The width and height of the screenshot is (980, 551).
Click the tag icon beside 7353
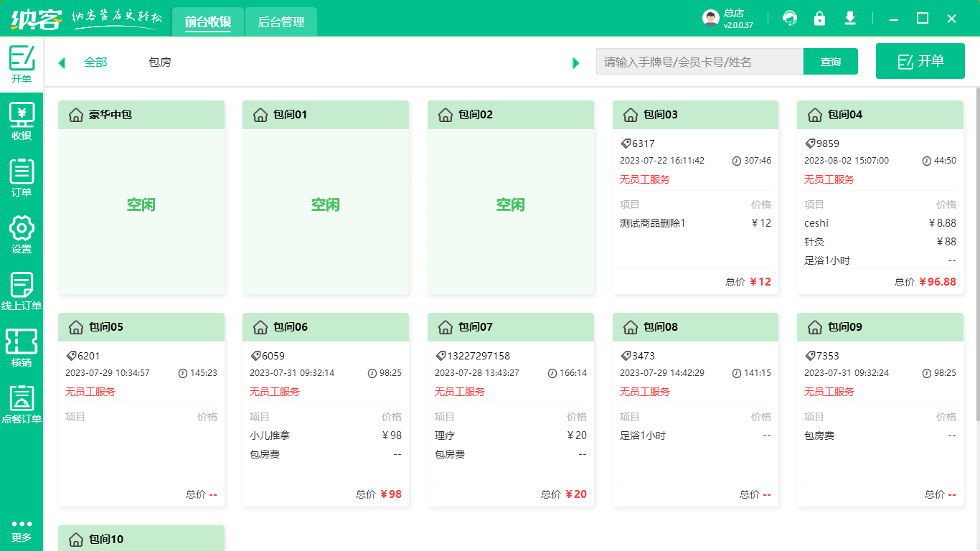(x=810, y=356)
